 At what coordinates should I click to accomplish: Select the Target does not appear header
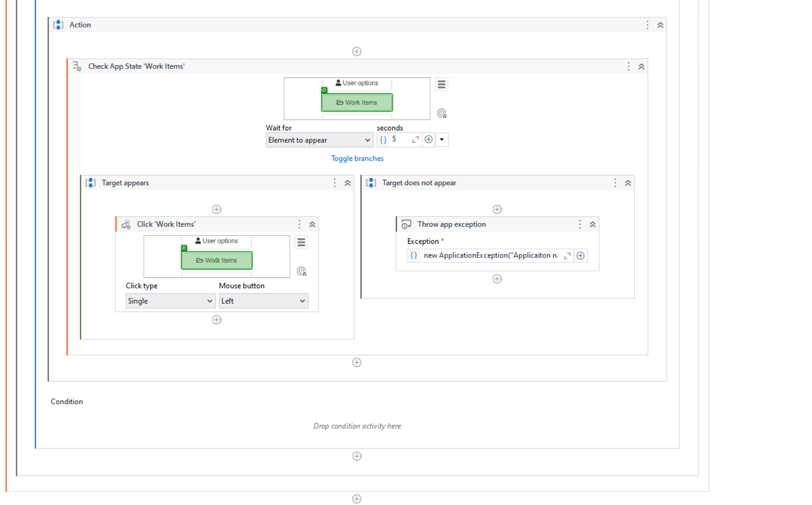point(419,183)
